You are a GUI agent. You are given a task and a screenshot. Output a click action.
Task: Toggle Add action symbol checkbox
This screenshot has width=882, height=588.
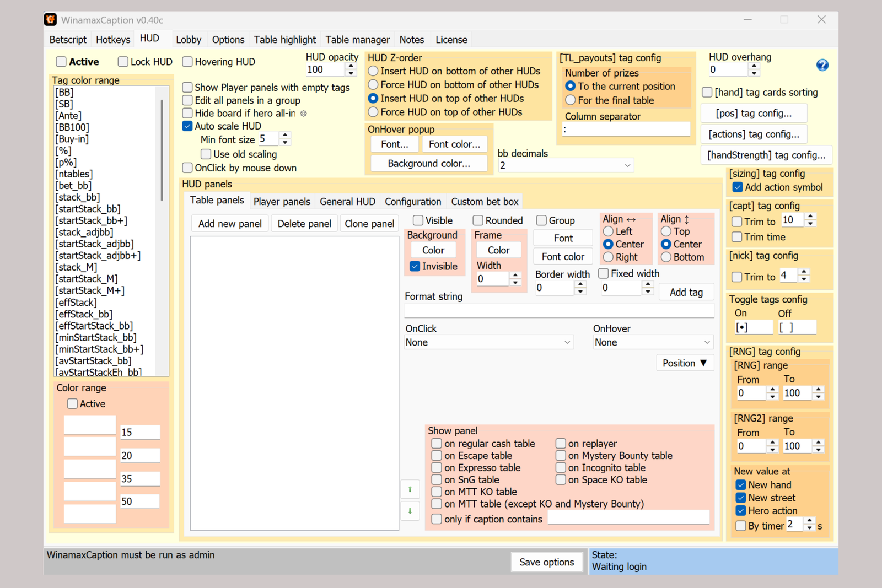pos(738,187)
